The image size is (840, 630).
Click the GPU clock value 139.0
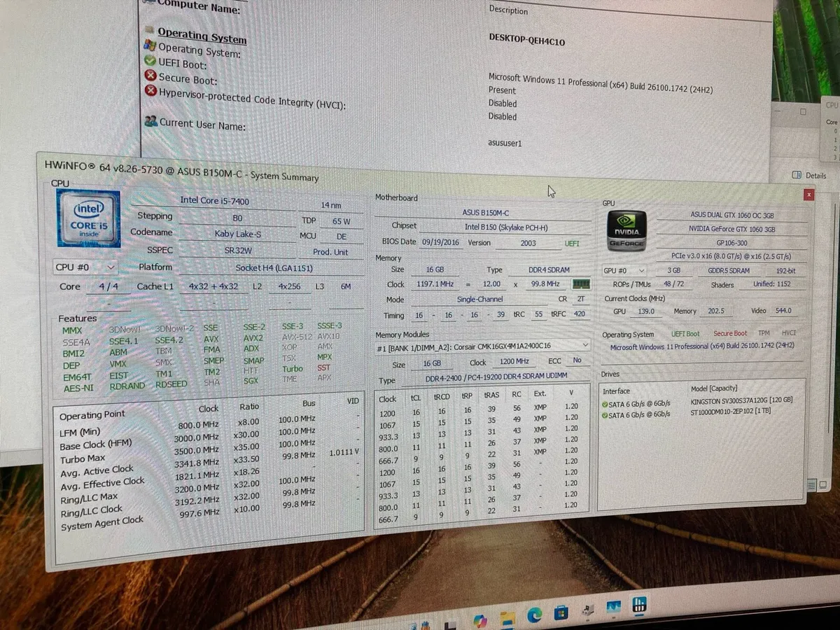click(x=646, y=311)
